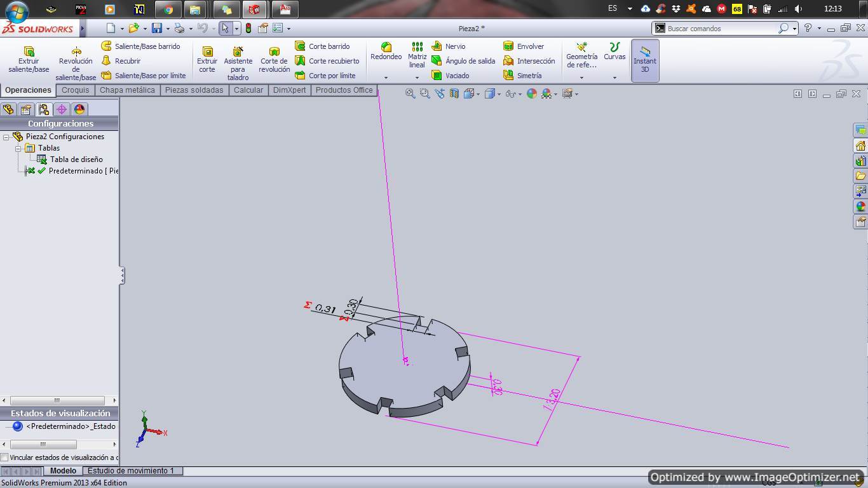Viewport: 868px width, 488px height.
Task: Open DisplayManager tab icon
Action: click(79, 109)
